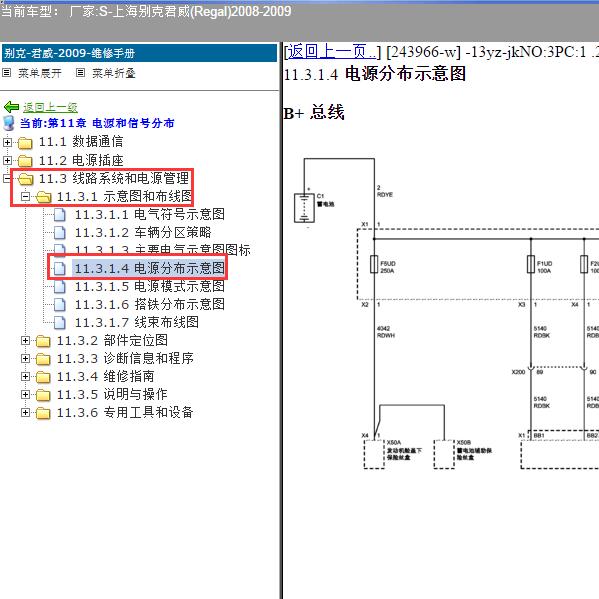
Task: Click folder icon of 11.3.6 专用工具和设备
Action: click(x=43, y=413)
